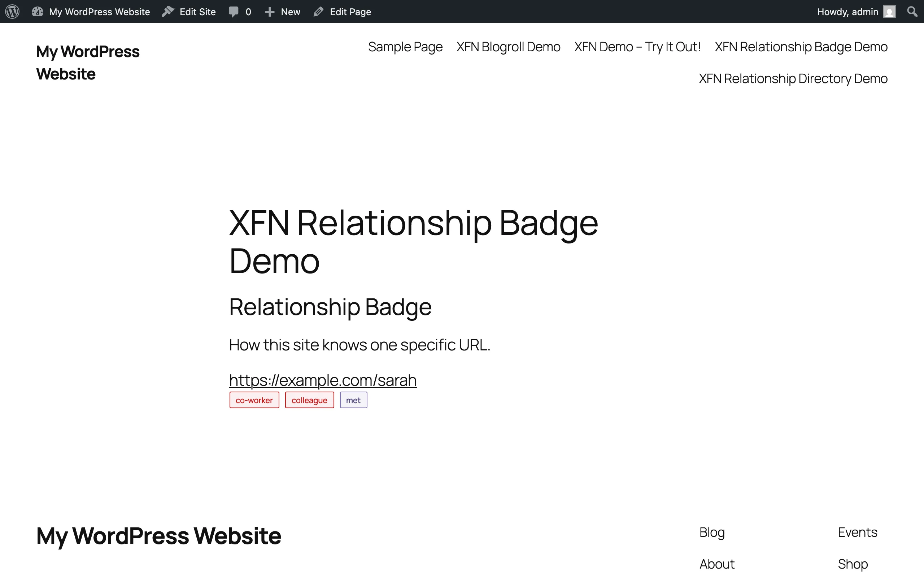Click the comment count 0 in admin bar
Image resolution: width=924 pixels, height=578 pixels.
248,12
